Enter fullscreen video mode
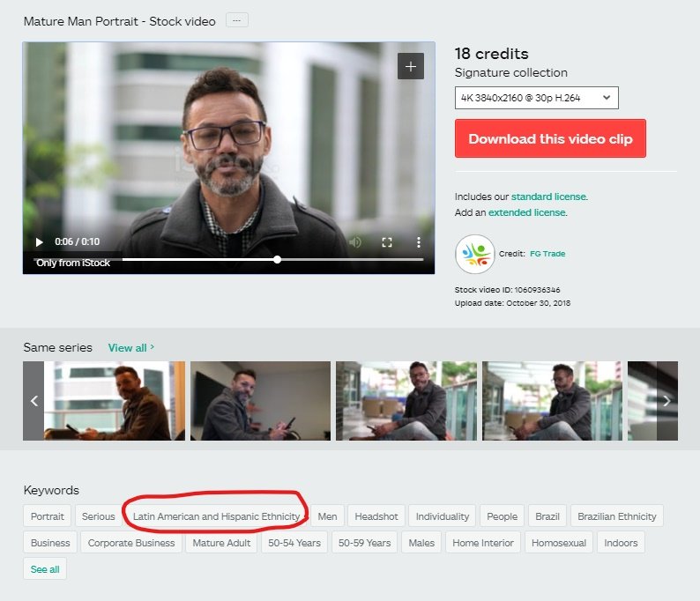This screenshot has width=700, height=601. click(387, 242)
